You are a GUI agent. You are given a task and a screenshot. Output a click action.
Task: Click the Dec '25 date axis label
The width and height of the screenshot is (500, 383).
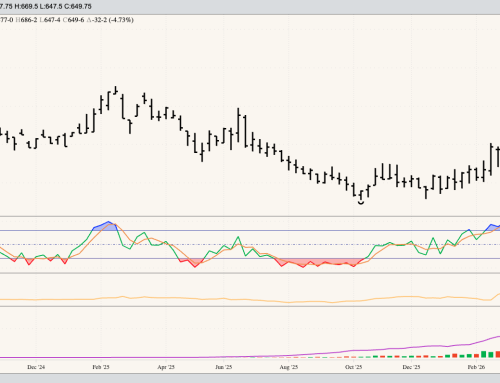(x=411, y=367)
